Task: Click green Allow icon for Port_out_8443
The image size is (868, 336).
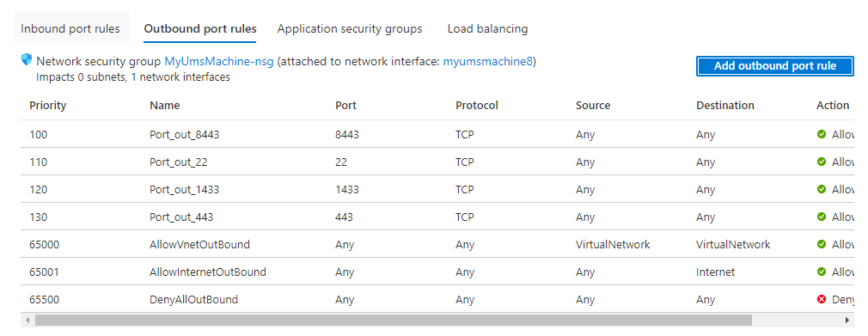Action: [x=822, y=134]
